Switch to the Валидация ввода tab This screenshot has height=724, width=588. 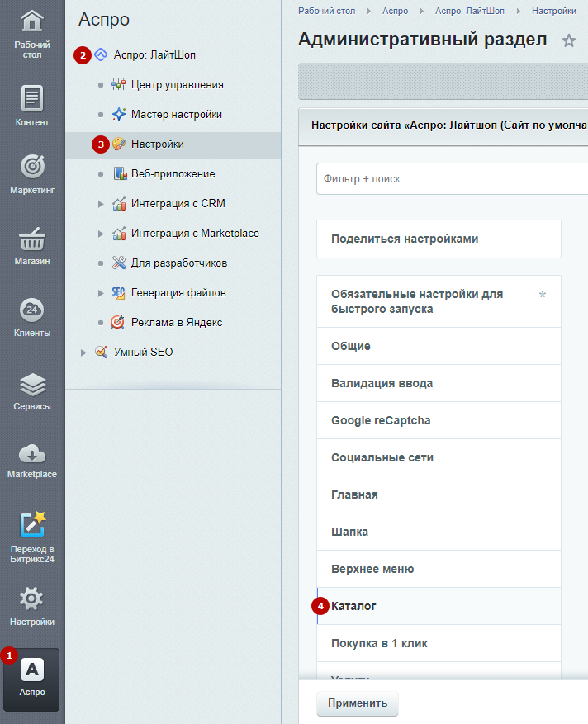pyautogui.click(x=439, y=383)
